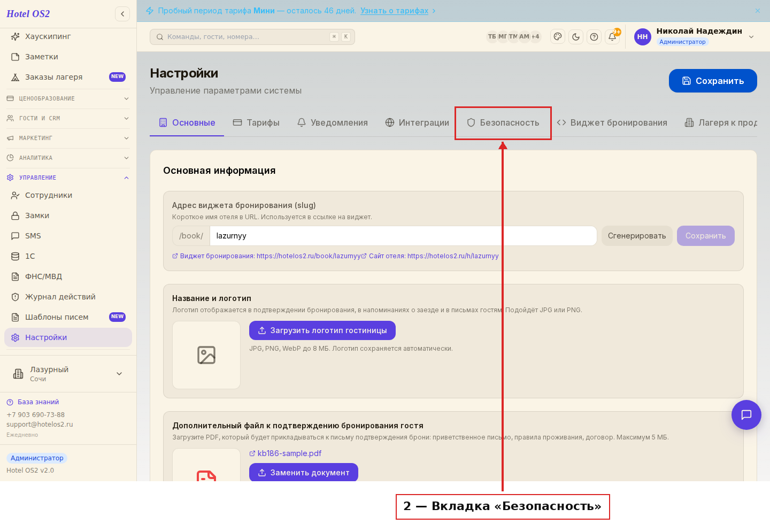Image resolution: width=770 pixels, height=532 pixels.
Task: Expand the МАРКЕТИНГ section
Action: click(68, 138)
